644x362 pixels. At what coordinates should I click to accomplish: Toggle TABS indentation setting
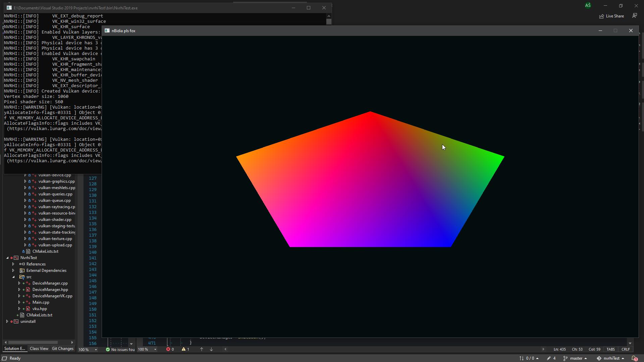tap(610, 349)
